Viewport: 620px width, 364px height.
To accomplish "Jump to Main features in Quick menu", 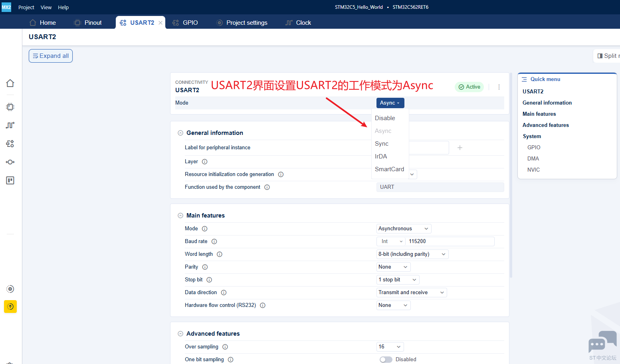I will pos(539,114).
